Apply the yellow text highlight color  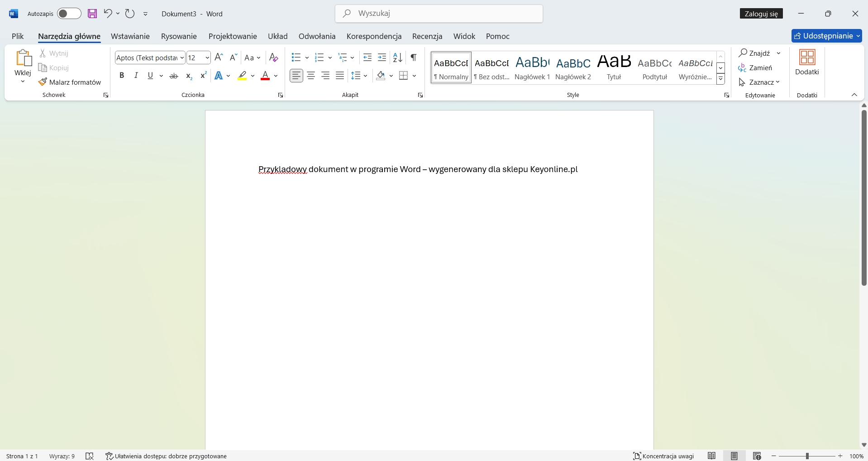pyautogui.click(x=243, y=76)
